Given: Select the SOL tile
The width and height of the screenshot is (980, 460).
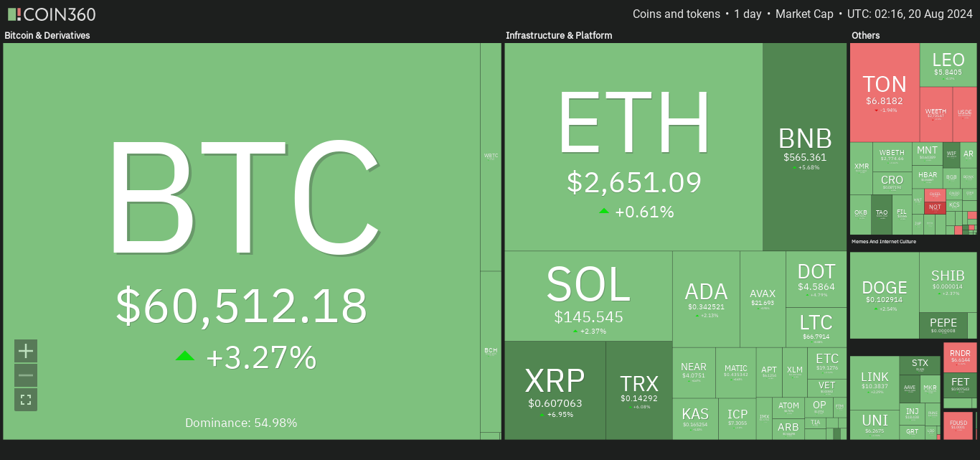Looking at the screenshot, I should pos(588,296).
